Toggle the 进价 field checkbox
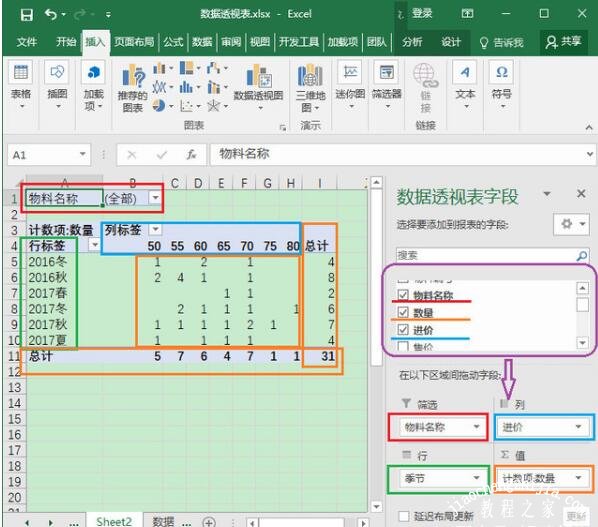Viewport: 598px width, 527px height. pos(403,329)
